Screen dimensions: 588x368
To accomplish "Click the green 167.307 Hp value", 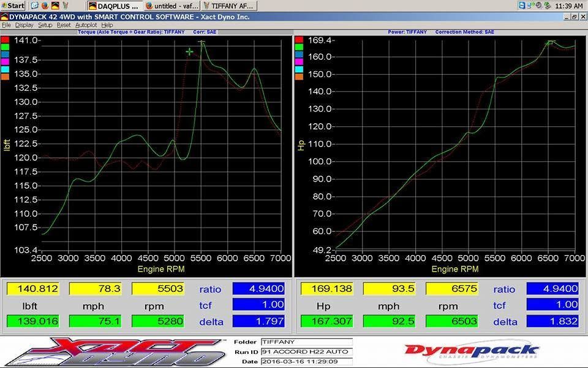I will click(327, 321).
